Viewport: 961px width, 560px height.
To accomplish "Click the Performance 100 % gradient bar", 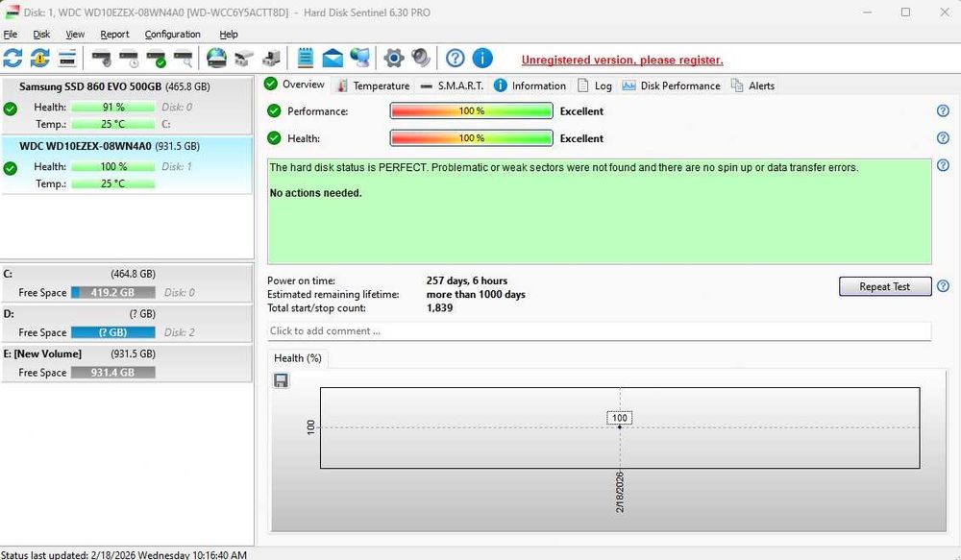I will click(x=471, y=110).
